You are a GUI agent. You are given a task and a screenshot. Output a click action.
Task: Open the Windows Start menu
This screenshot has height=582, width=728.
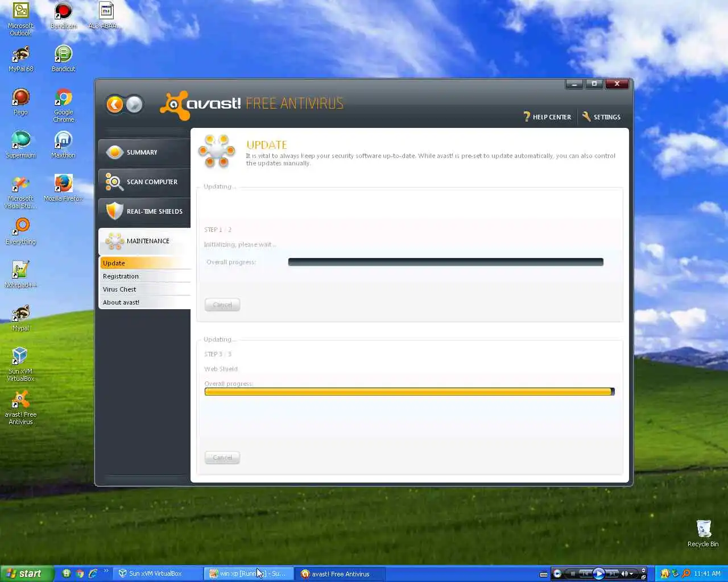pyautogui.click(x=27, y=573)
